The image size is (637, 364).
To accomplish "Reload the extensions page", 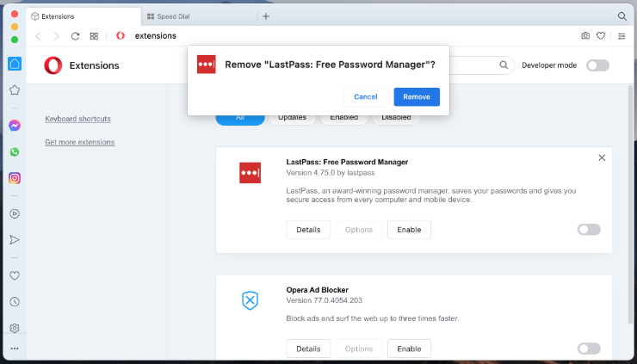I will point(75,36).
